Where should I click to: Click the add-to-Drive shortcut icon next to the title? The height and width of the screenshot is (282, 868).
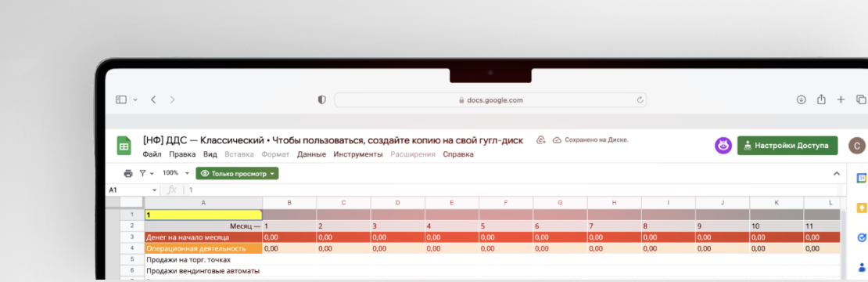click(x=541, y=140)
